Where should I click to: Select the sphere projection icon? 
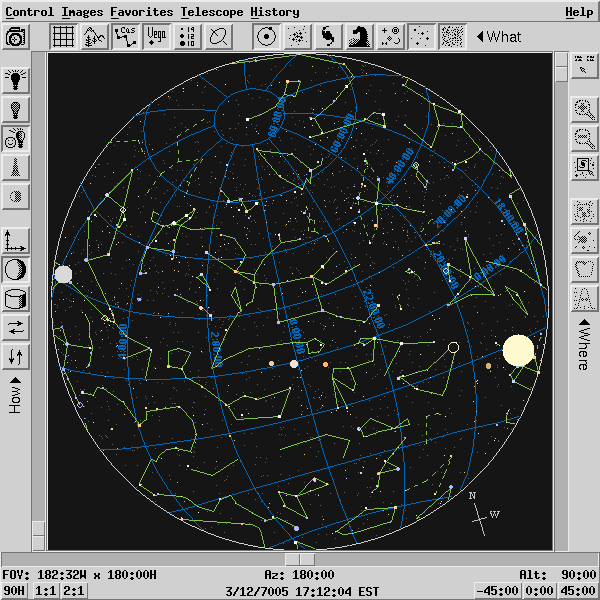pos(17,269)
